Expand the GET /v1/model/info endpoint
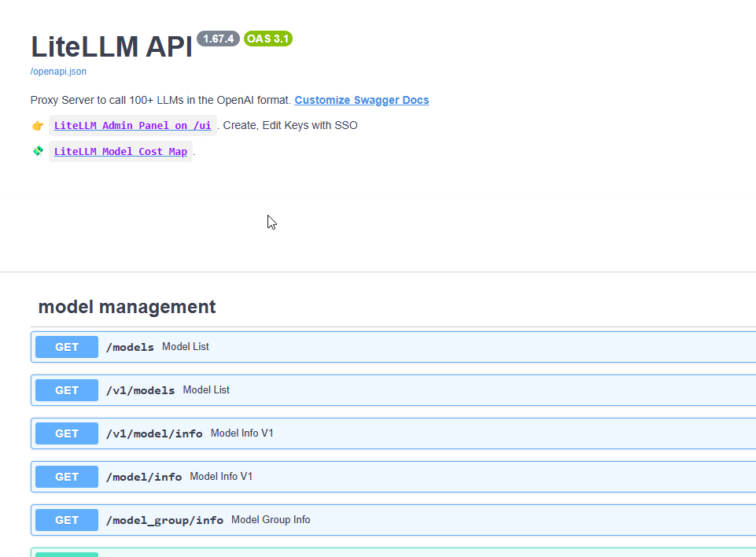This screenshot has height=557, width=756. click(x=393, y=433)
